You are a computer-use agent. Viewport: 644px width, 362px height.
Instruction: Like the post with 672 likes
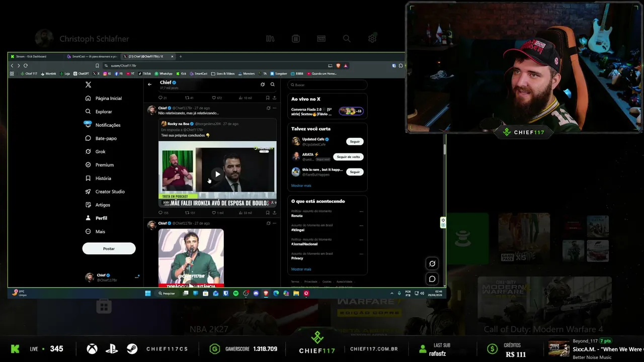(x=217, y=98)
